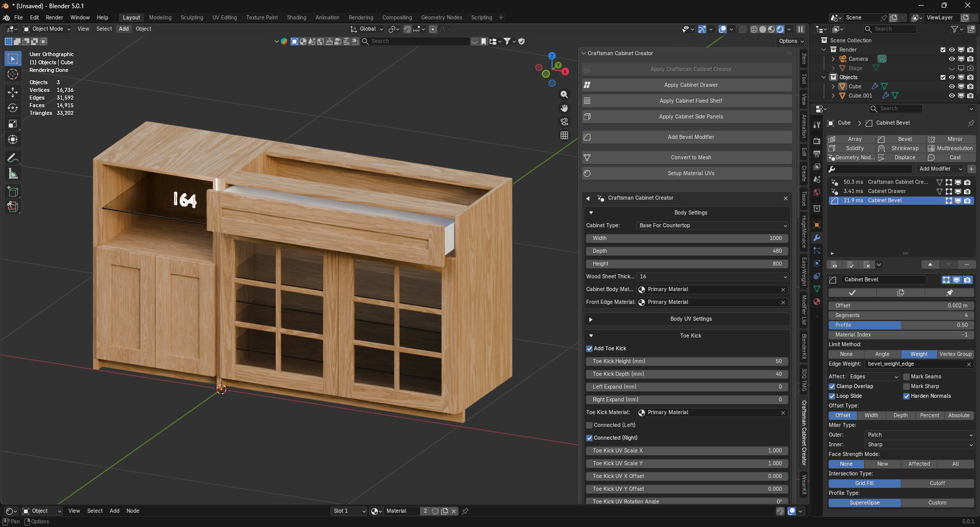Open Cabinet Type dropdown
The image size is (980, 527).
[712, 226]
